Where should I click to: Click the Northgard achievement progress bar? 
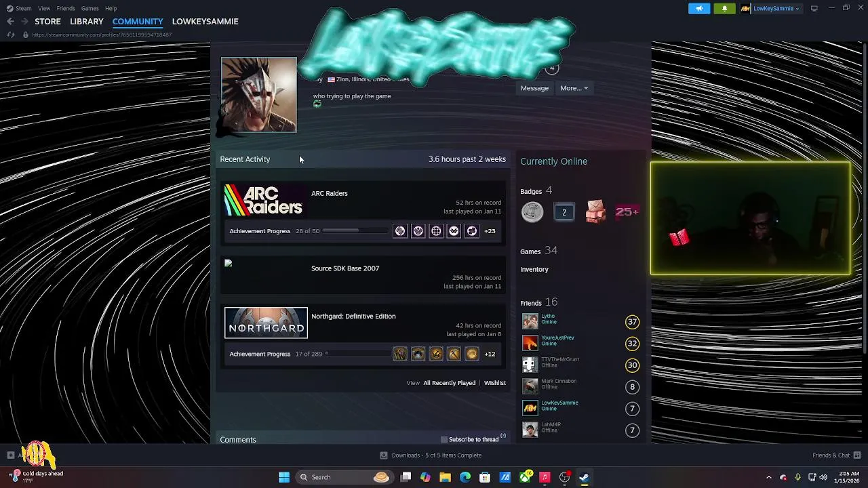[x=357, y=354]
